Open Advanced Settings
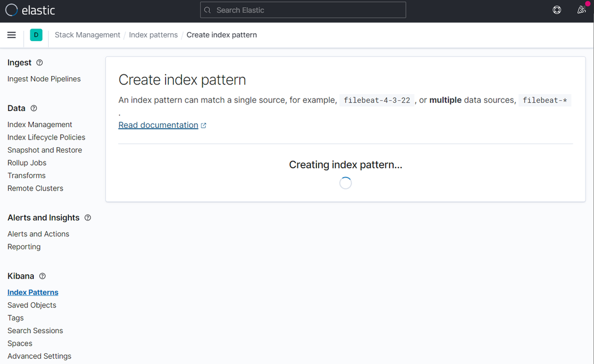The height and width of the screenshot is (364, 594). point(39,356)
